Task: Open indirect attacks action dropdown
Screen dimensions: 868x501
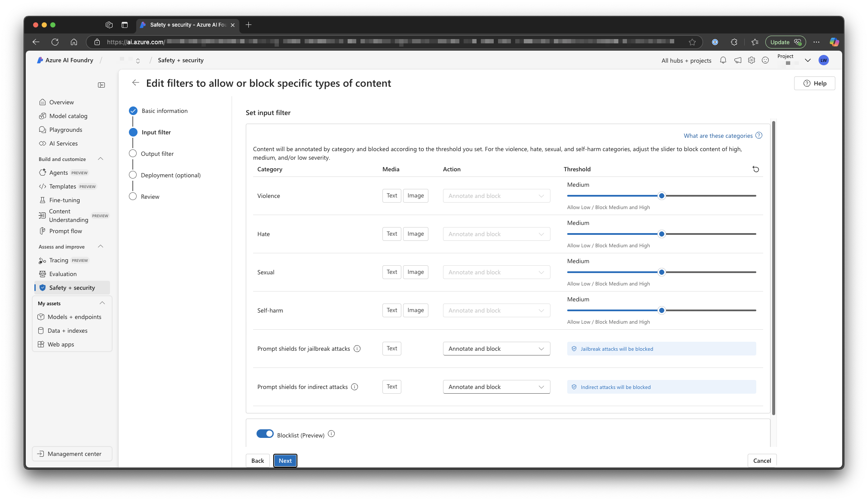Action: point(496,387)
